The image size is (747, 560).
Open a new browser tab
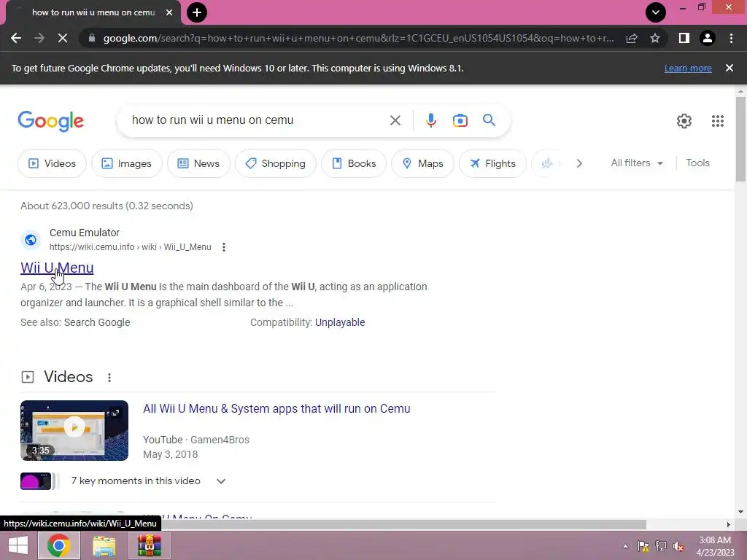point(197,12)
